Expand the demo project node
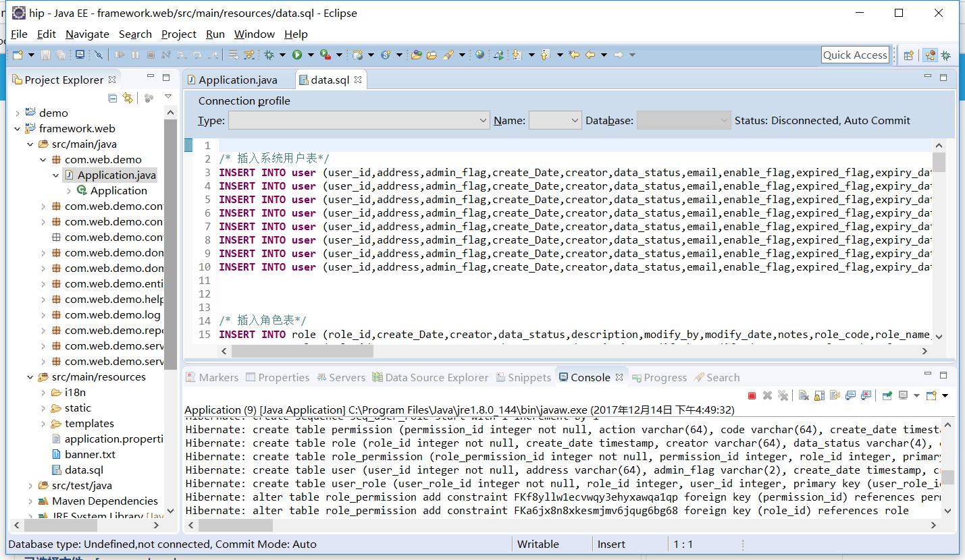965x560 pixels. [x=18, y=113]
